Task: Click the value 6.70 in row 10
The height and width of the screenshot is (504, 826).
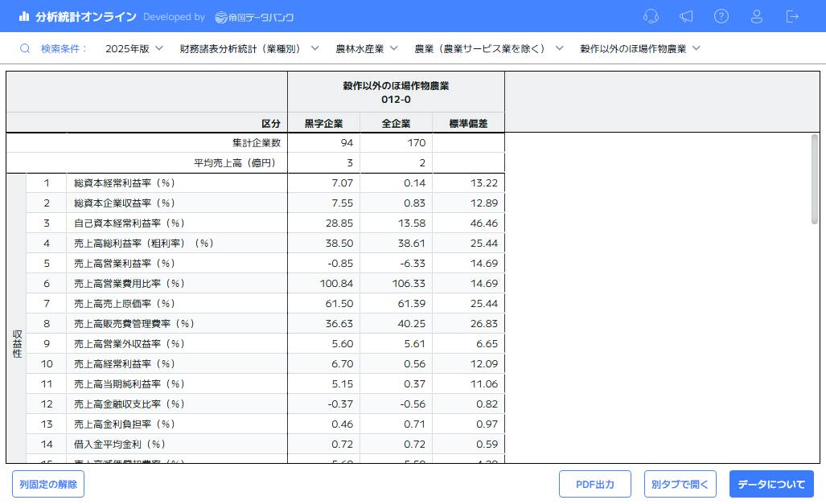Action: [x=343, y=363]
